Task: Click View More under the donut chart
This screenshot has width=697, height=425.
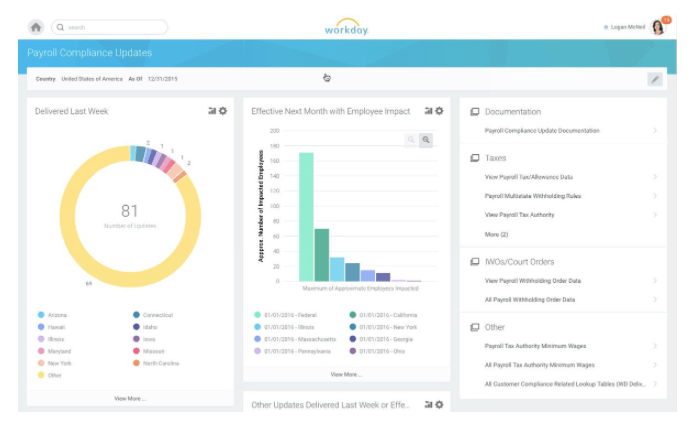Action: (x=130, y=398)
